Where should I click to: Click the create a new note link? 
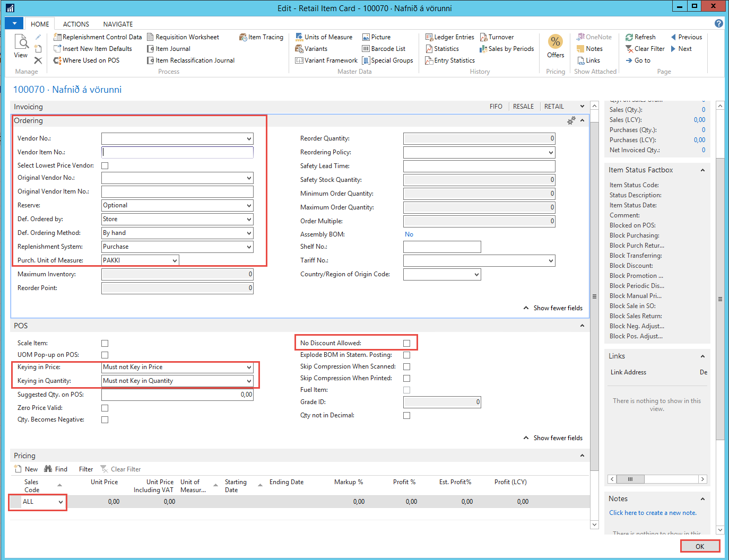(653, 513)
